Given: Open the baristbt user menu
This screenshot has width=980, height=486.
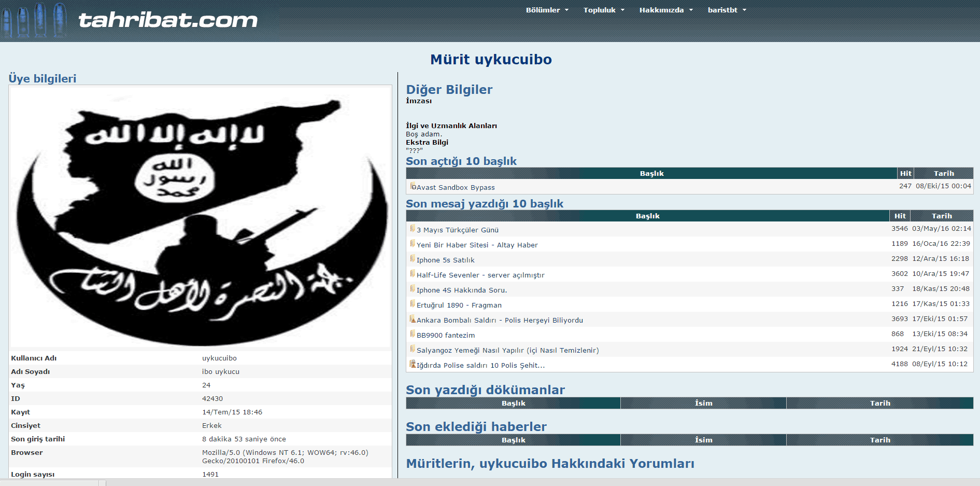Looking at the screenshot, I should point(727,10).
